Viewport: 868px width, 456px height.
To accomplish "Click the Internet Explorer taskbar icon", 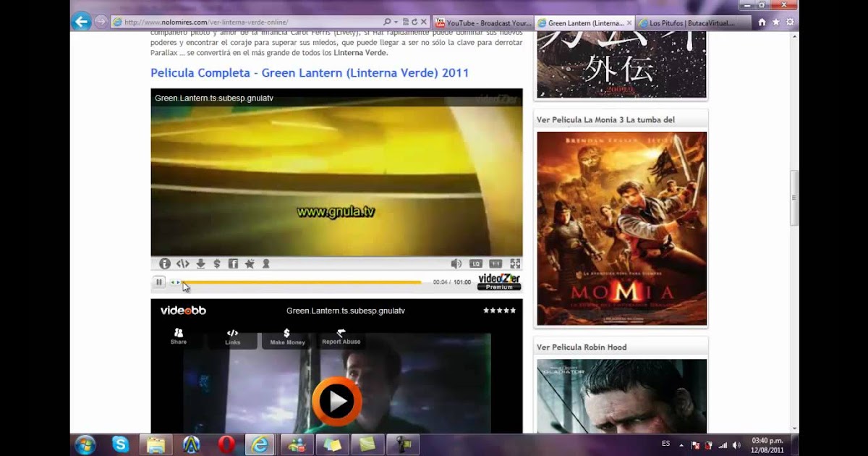I will click(260, 444).
